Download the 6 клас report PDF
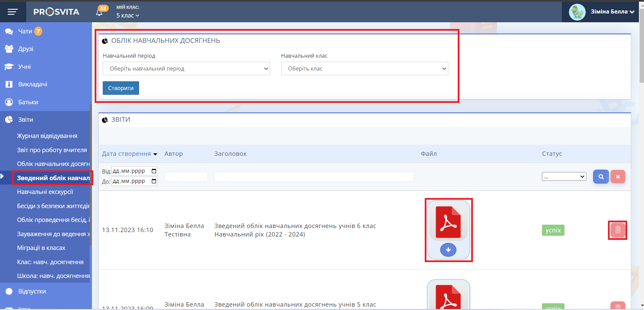644x310 pixels. tap(448, 250)
